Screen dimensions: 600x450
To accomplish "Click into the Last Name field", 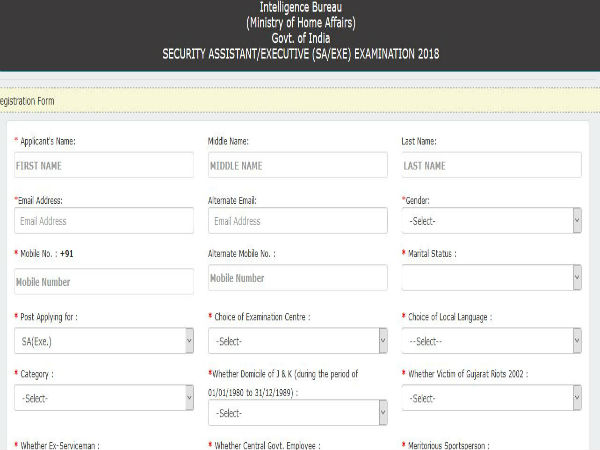I will click(492, 165).
